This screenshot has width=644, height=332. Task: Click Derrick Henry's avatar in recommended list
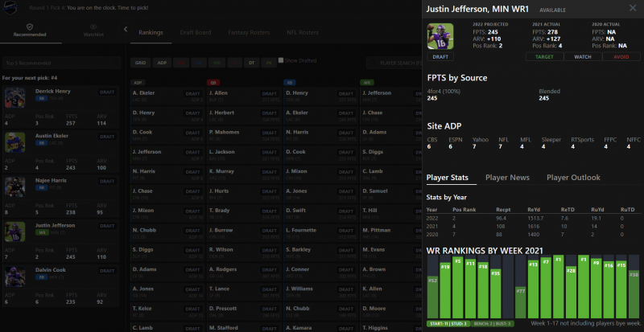point(15,98)
